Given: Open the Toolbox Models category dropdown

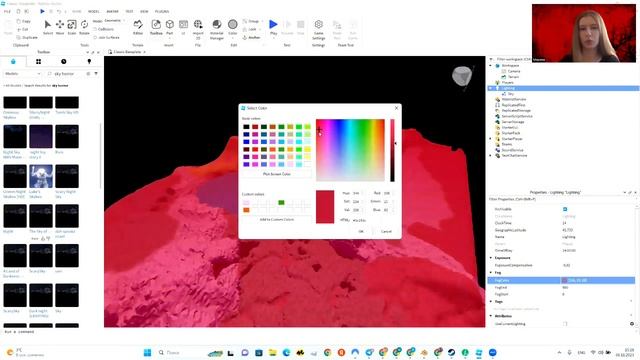Looking at the screenshot, I should [x=22, y=73].
